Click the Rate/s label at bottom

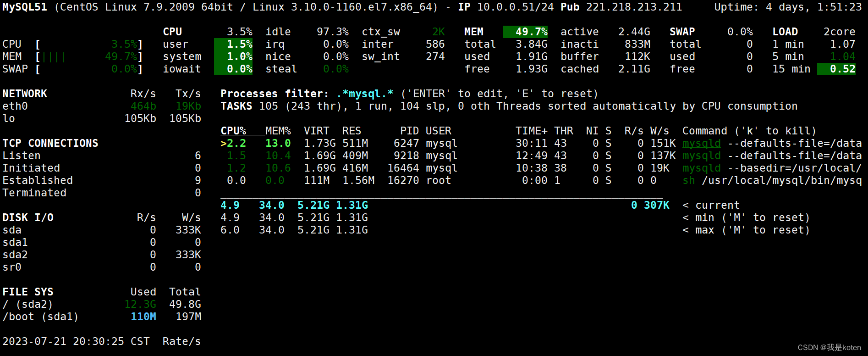[x=182, y=342]
